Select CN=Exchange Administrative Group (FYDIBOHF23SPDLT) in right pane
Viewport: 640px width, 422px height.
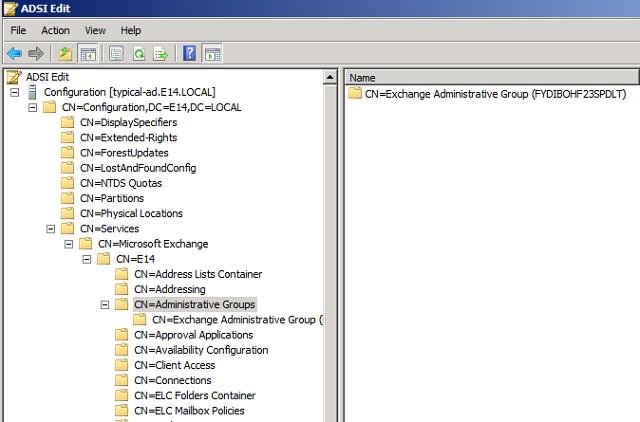(x=496, y=94)
